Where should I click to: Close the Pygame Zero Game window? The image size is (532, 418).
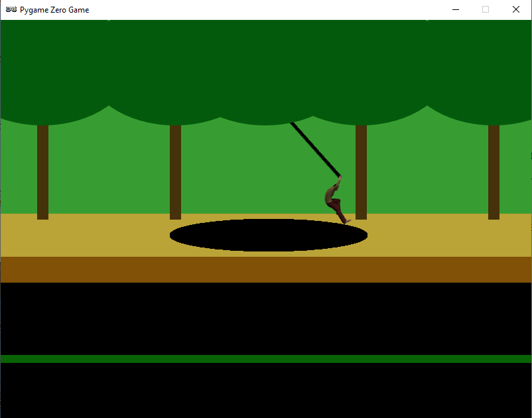(x=516, y=9)
